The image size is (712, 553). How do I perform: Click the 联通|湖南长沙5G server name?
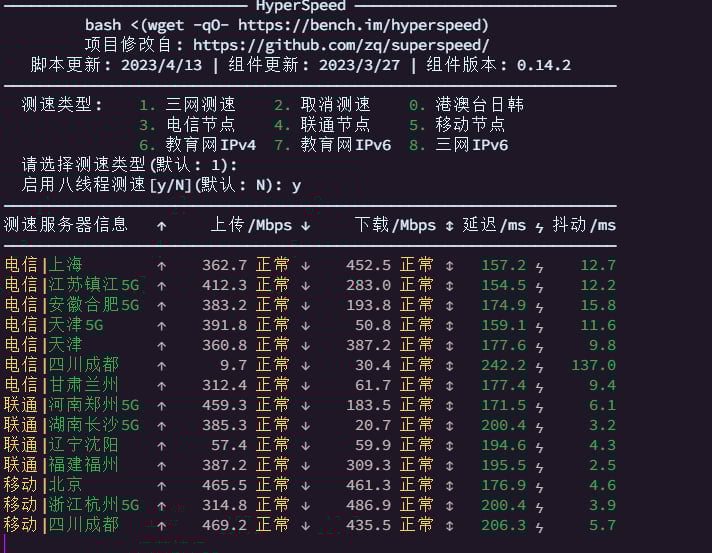(x=72, y=425)
